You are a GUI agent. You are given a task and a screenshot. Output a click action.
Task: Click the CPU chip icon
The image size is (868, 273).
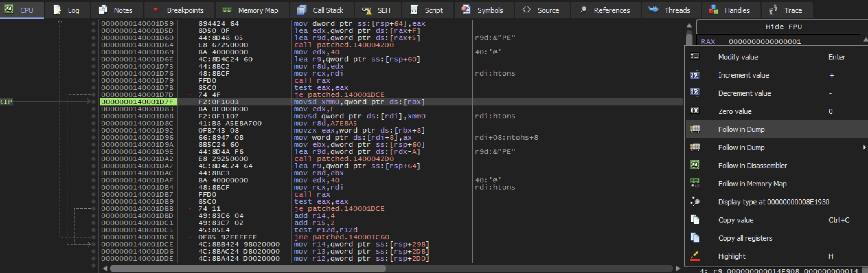tap(9, 9)
